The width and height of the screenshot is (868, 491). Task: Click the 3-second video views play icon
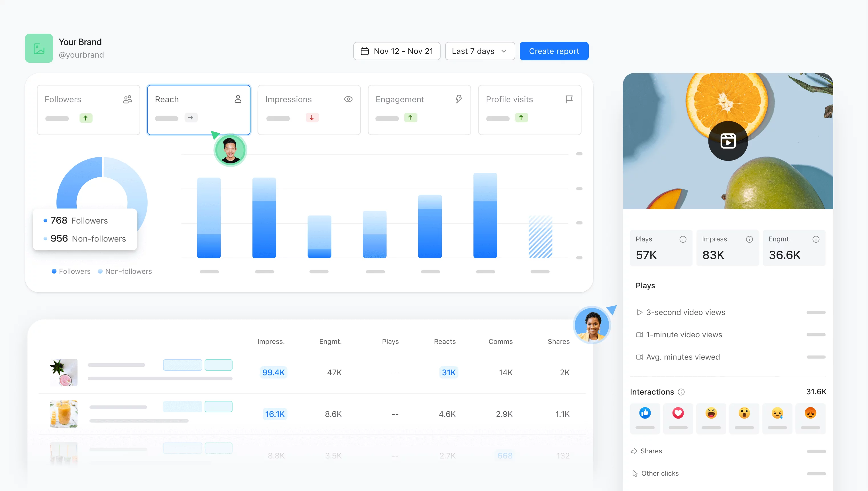639,313
